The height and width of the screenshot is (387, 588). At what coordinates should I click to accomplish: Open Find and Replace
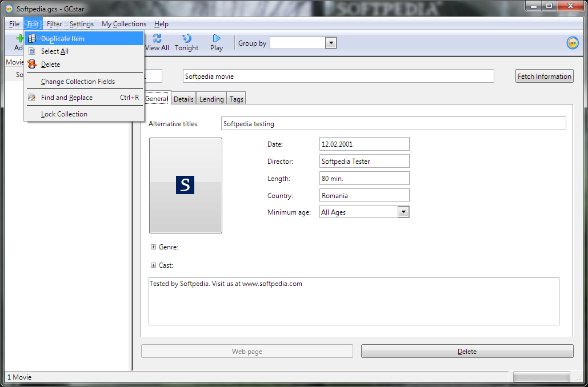coord(84,98)
